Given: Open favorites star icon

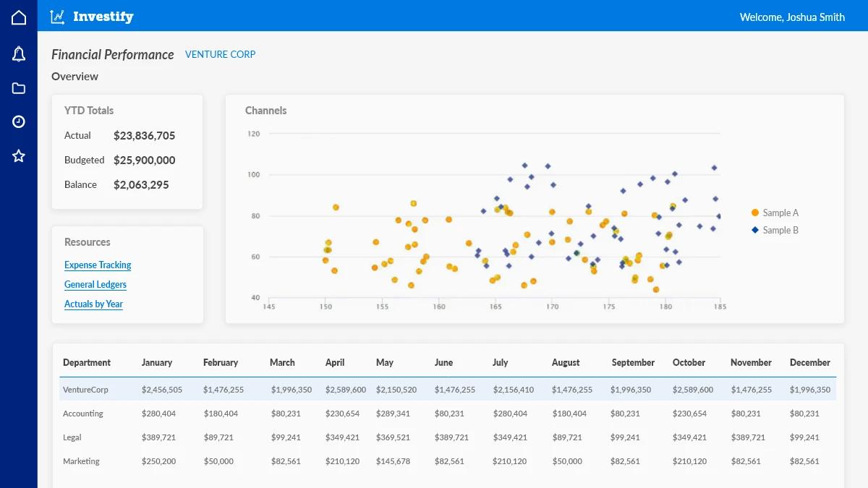Looking at the screenshot, I should [19, 156].
